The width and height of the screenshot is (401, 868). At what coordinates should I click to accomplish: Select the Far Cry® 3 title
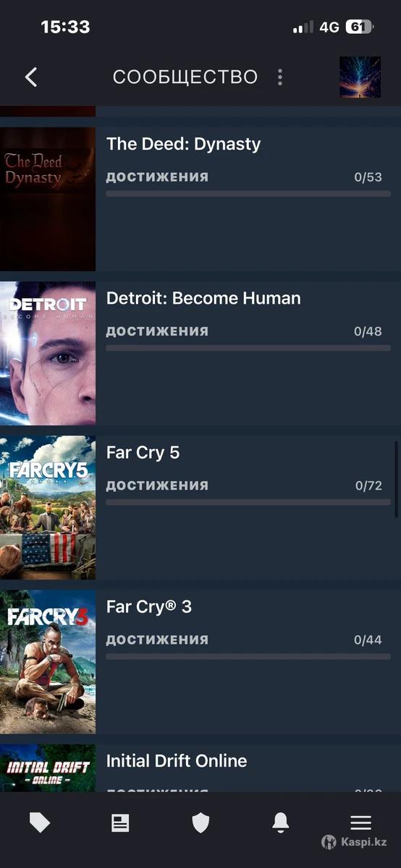click(149, 607)
